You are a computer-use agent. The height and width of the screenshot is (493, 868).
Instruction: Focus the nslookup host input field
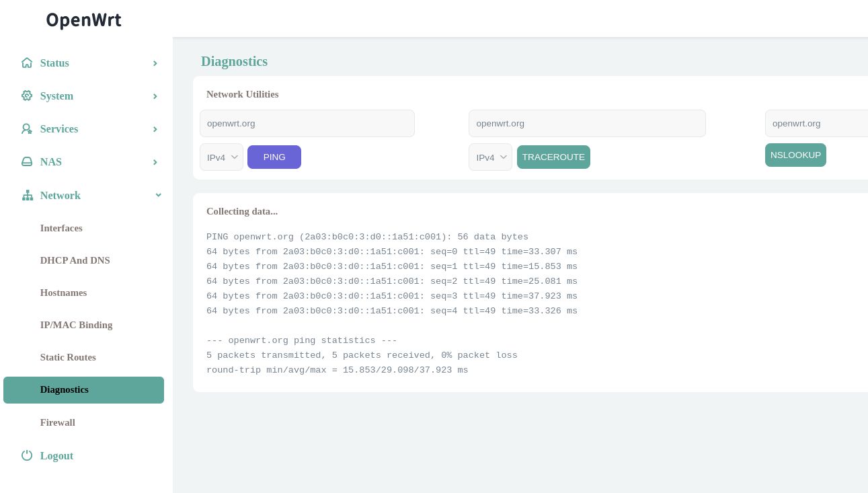tap(816, 123)
